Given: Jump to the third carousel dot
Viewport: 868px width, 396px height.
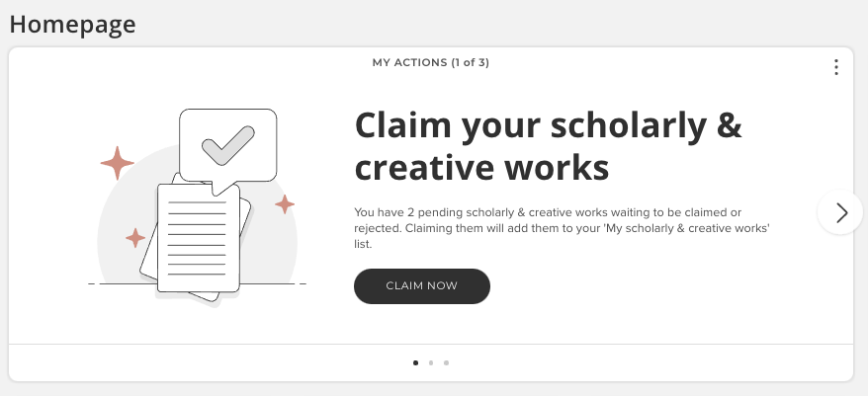Looking at the screenshot, I should point(447,362).
